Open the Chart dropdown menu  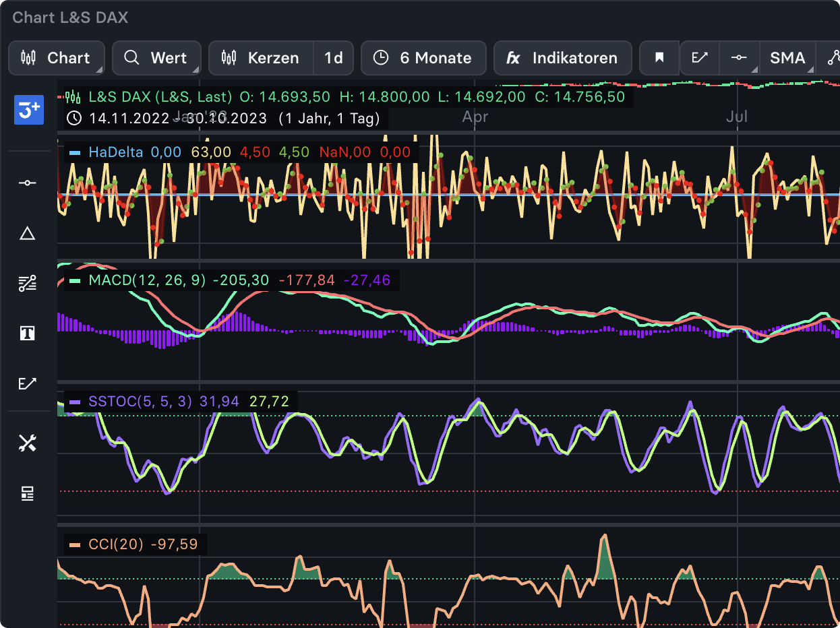tap(57, 58)
